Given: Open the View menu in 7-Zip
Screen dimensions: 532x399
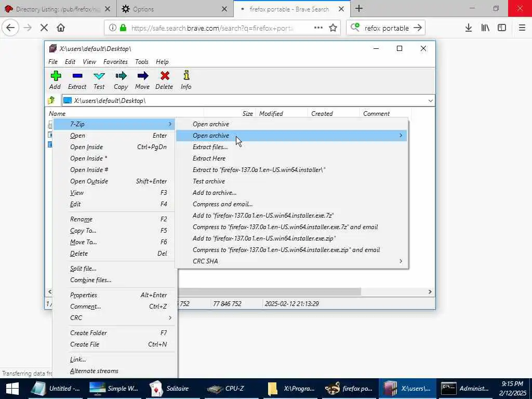Looking at the screenshot, I should click(89, 62).
